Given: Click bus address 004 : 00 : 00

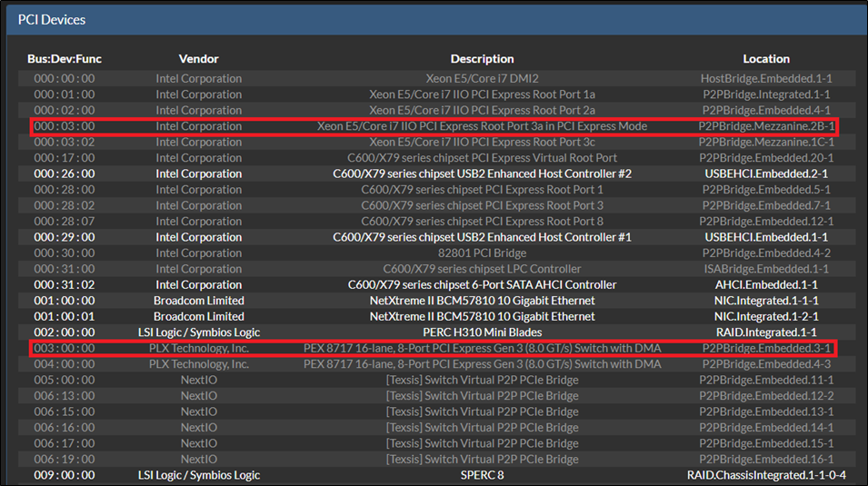Looking at the screenshot, I should pyautogui.click(x=65, y=364).
